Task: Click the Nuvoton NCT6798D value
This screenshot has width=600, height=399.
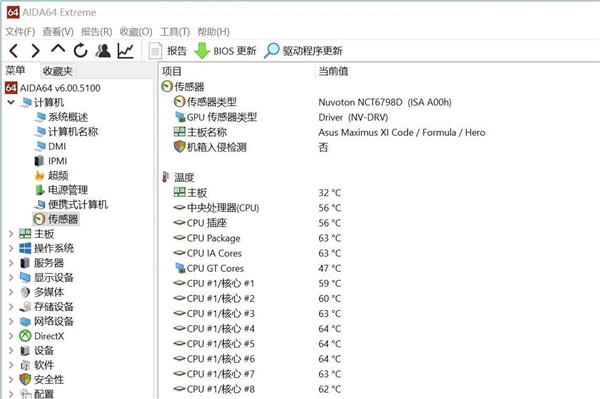Action: 385,102
